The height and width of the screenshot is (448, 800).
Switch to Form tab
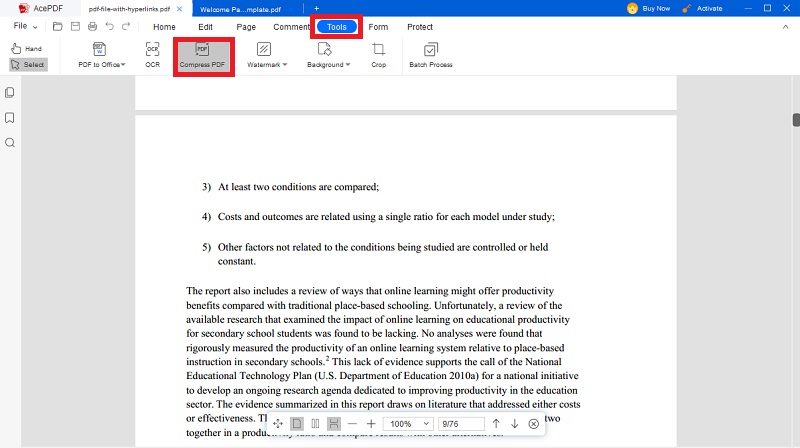(378, 27)
